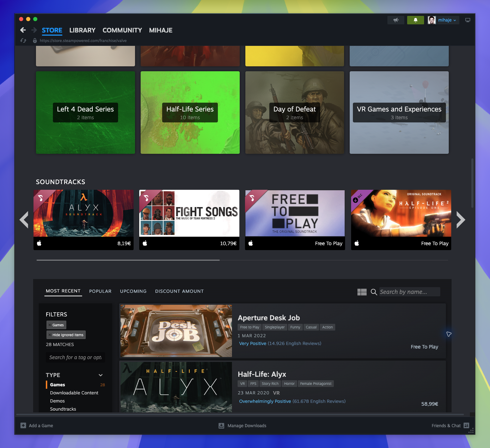Click the Story Rich tag

[270, 383]
